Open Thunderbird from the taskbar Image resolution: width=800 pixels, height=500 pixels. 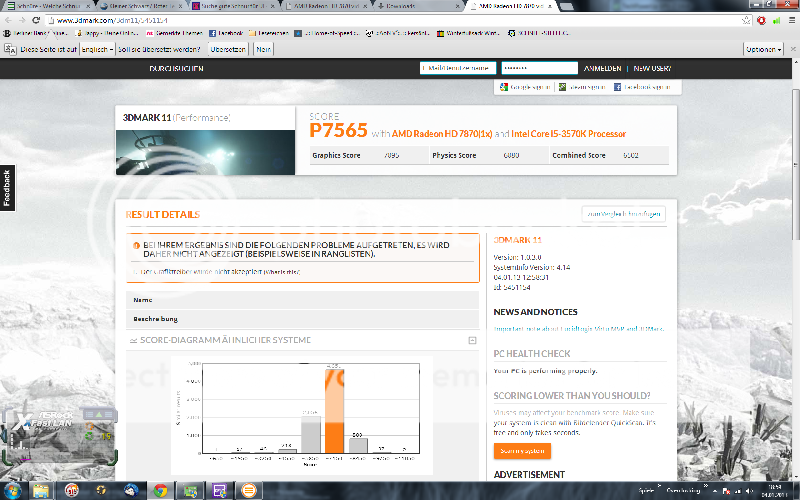[131, 491]
